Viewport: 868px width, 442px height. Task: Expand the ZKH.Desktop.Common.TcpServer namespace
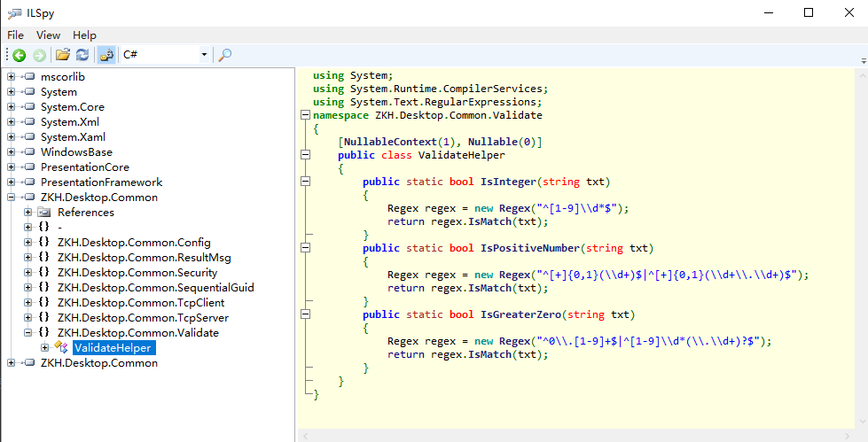(27, 317)
